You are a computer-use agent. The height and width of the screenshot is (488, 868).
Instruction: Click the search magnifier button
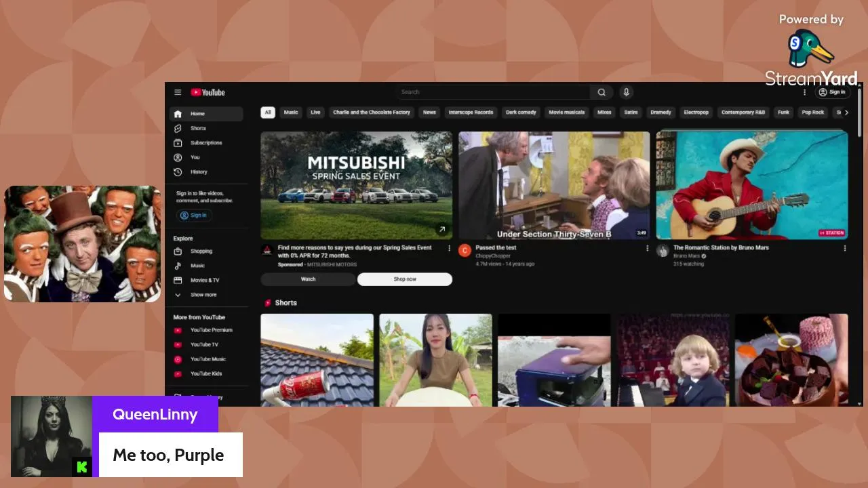(x=601, y=92)
